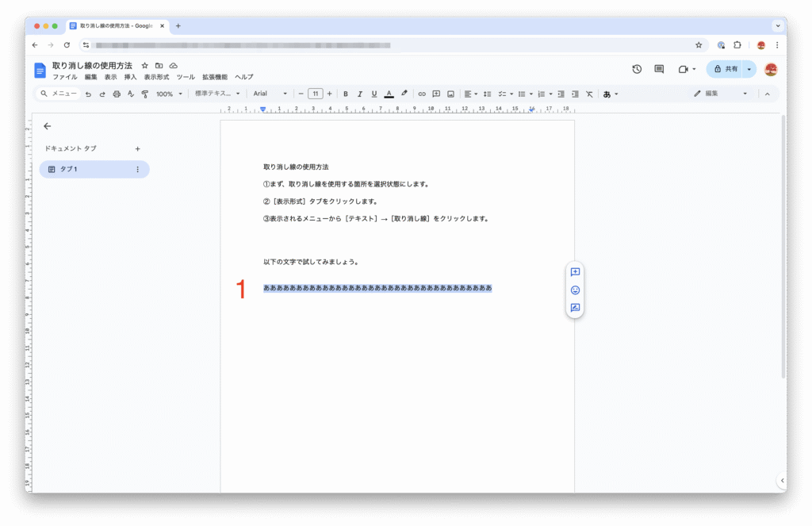
Task: Open the Google account avatar
Action: pyautogui.click(x=771, y=69)
